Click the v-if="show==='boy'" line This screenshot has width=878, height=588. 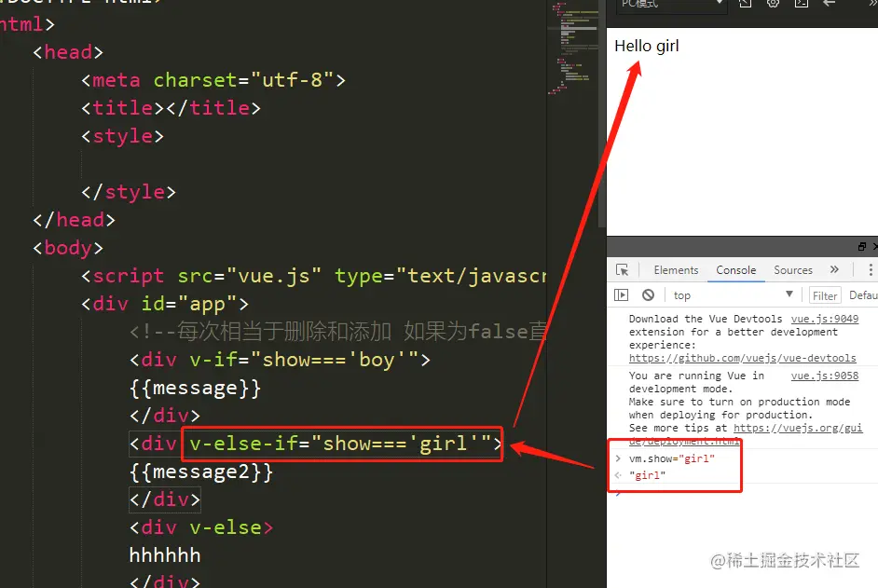coord(280,360)
